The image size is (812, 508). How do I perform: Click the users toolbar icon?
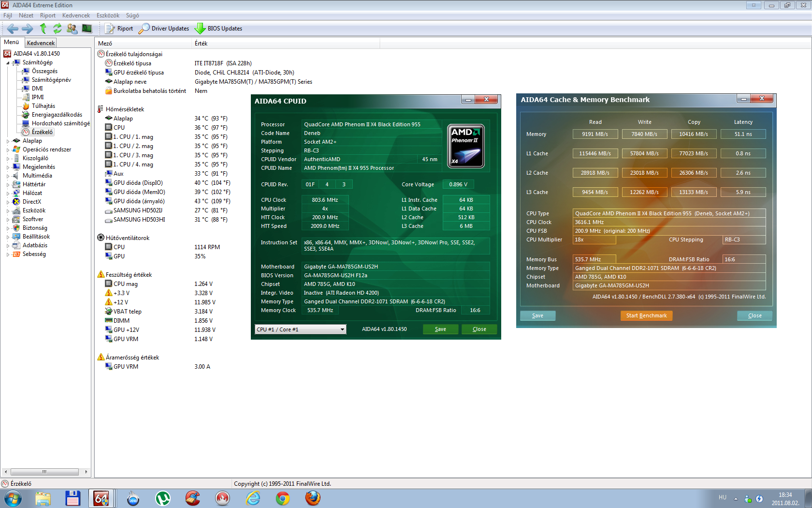tap(72, 29)
